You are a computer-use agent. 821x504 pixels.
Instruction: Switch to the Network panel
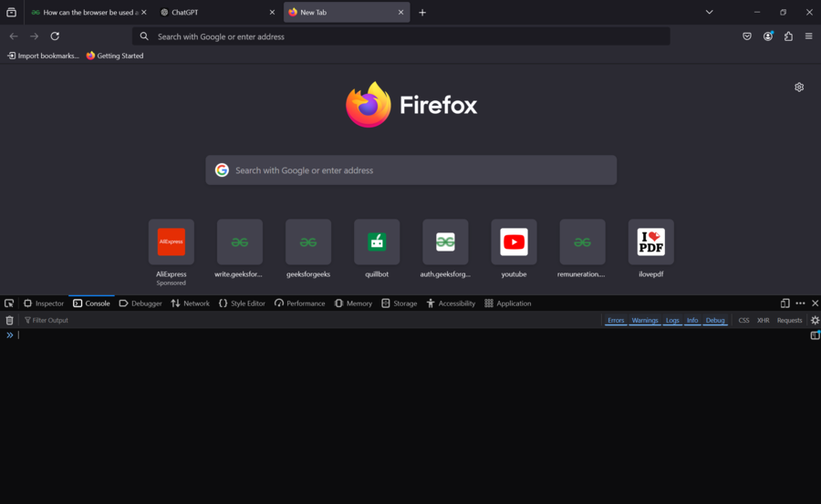[190, 303]
